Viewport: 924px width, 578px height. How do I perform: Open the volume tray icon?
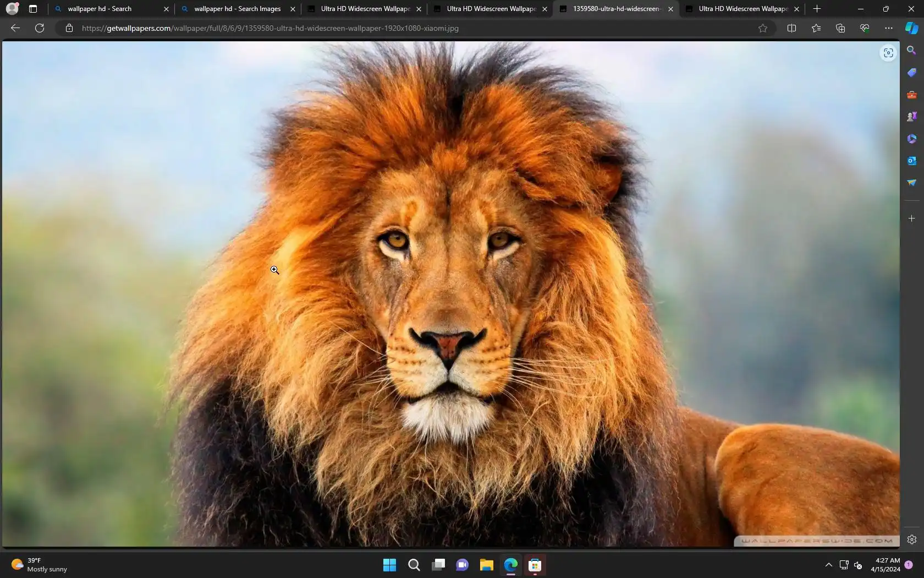coord(858,565)
